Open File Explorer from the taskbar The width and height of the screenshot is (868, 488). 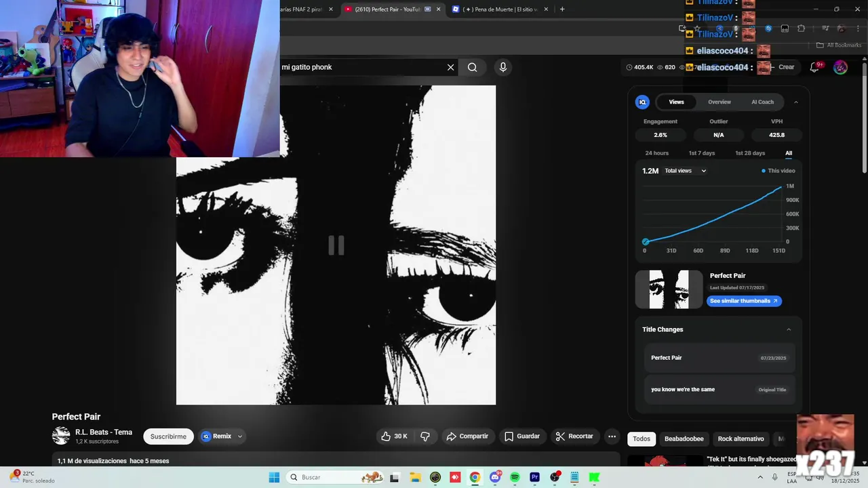(x=415, y=477)
